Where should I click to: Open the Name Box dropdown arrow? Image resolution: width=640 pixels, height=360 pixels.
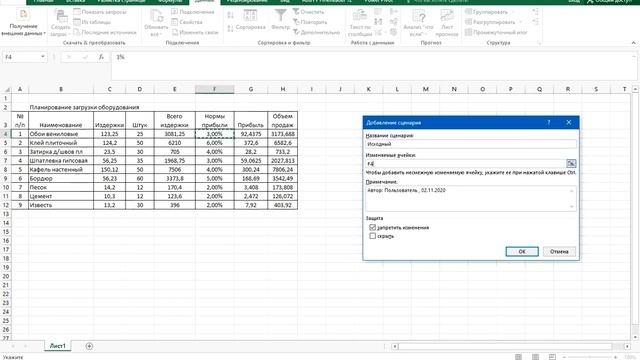coord(43,57)
